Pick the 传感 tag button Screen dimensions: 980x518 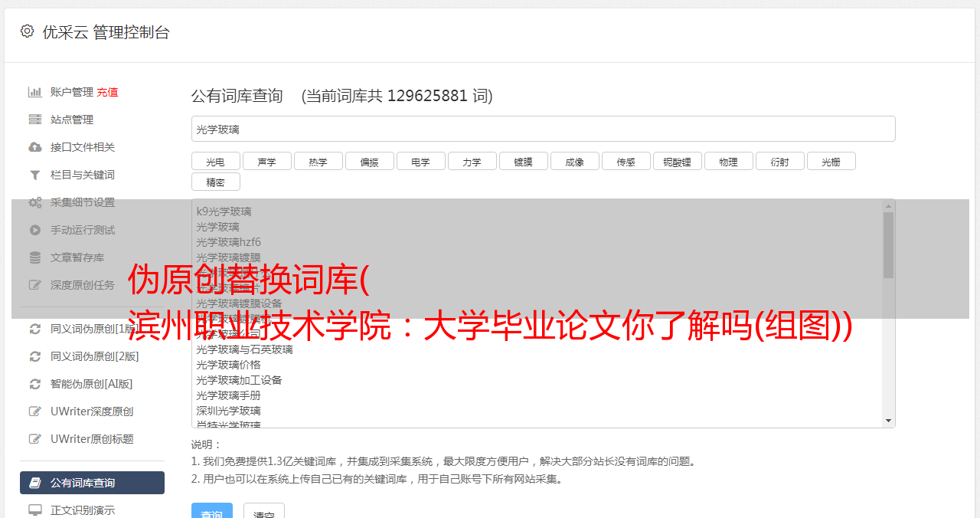626,161
